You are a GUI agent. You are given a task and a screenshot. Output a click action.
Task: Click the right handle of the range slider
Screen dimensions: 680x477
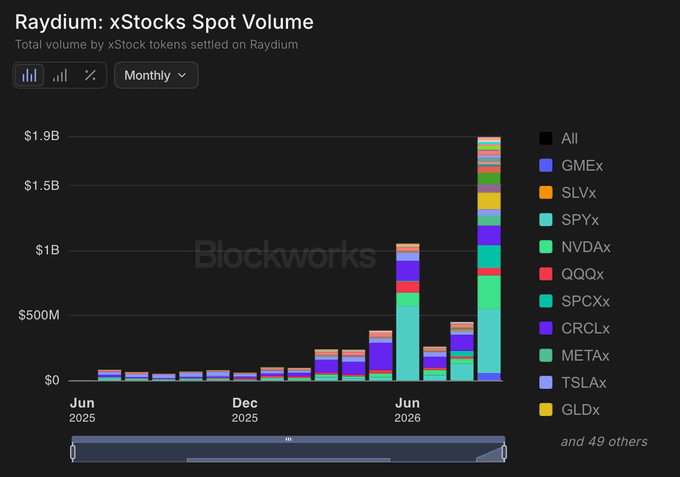504,452
